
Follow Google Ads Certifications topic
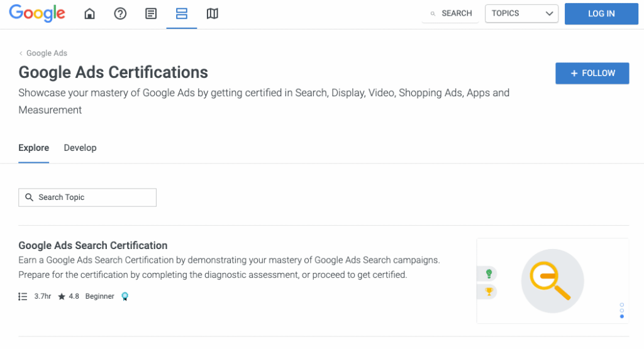[592, 73]
